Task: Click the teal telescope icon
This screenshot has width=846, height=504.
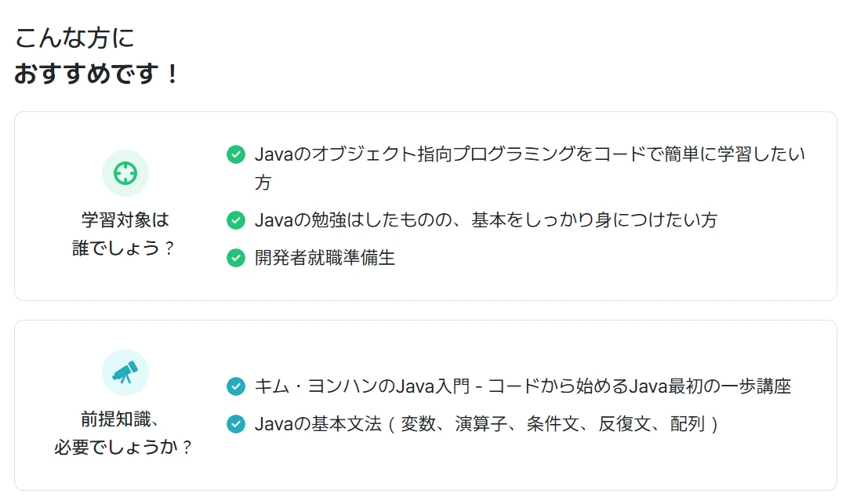Action: (x=125, y=372)
